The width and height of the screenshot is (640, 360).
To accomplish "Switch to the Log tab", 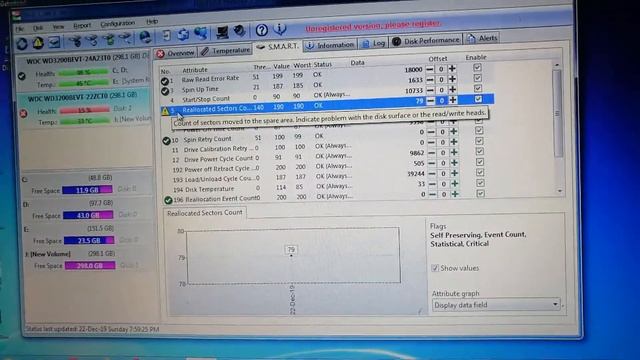I will tap(374, 43).
